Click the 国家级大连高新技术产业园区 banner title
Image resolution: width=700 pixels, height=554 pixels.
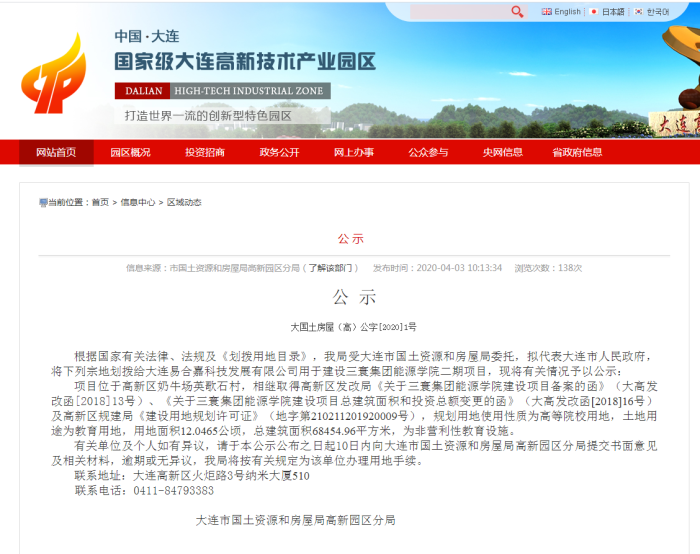coord(245,62)
